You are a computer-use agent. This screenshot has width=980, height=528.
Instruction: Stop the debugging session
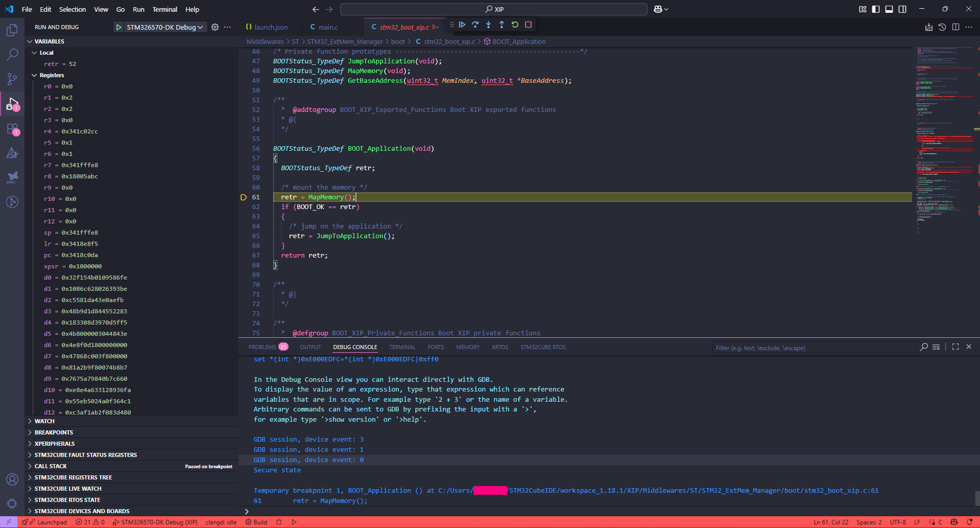pos(529,25)
